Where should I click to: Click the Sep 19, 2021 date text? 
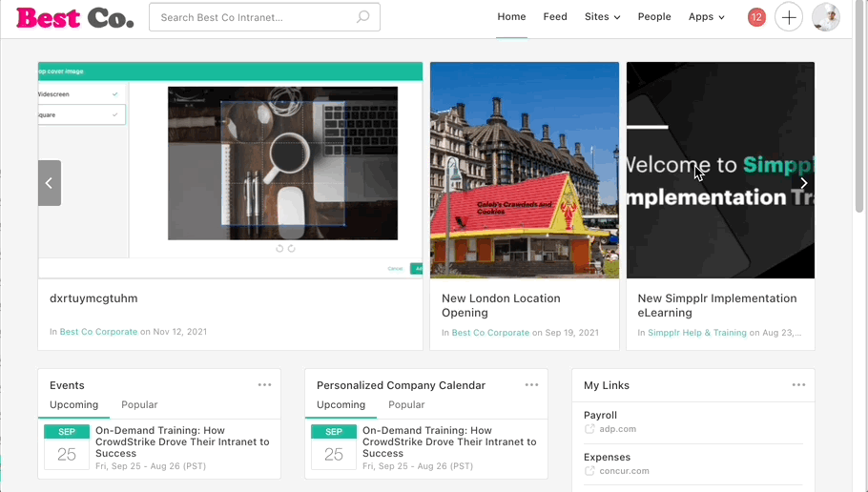click(572, 333)
